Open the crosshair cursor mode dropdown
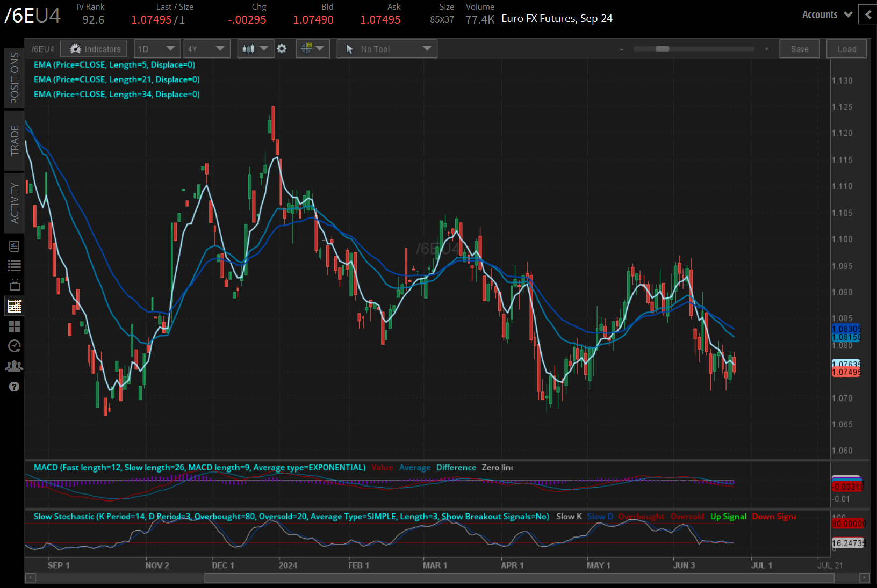877x588 pixels. click(x=312, y=49)
